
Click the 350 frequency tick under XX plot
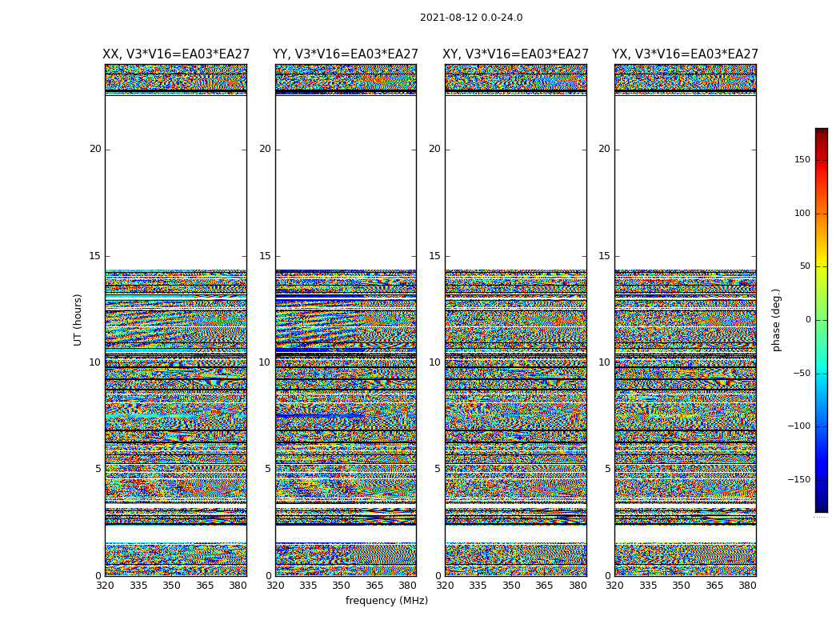(171, 586)
